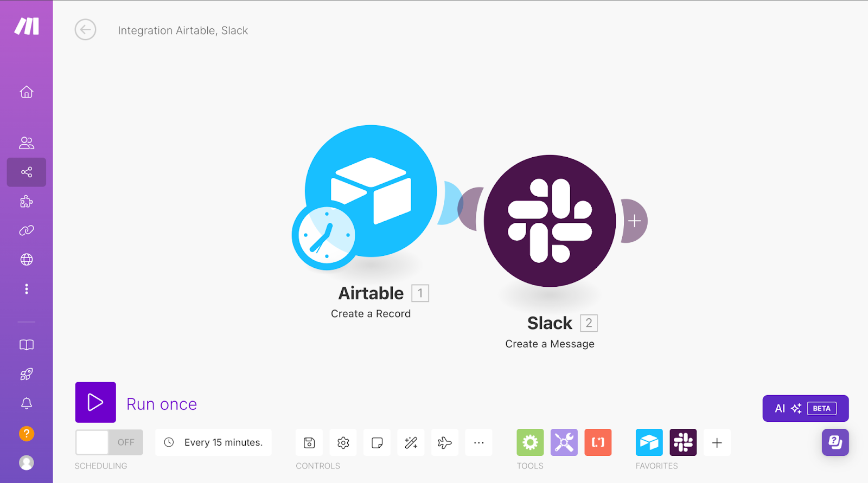Save the scenario with the disk icon
The image size is (868, 483).
click(x=309, y=443)
